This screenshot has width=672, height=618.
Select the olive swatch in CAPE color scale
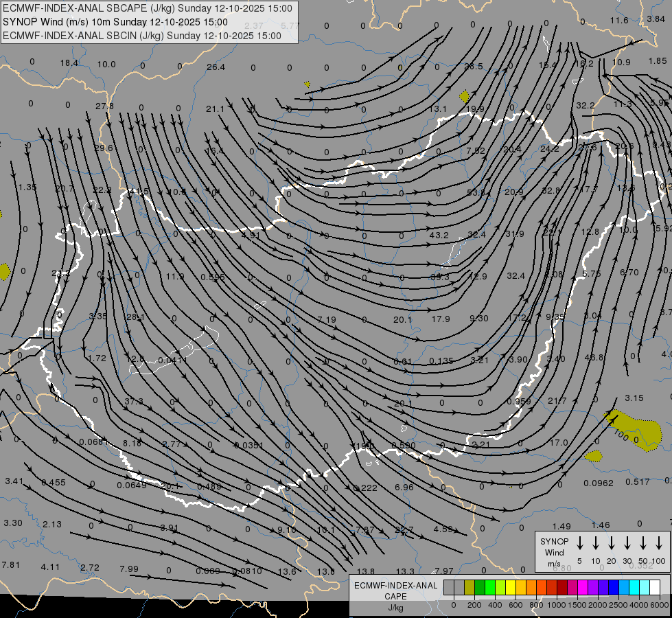click(x=470, y=587)
